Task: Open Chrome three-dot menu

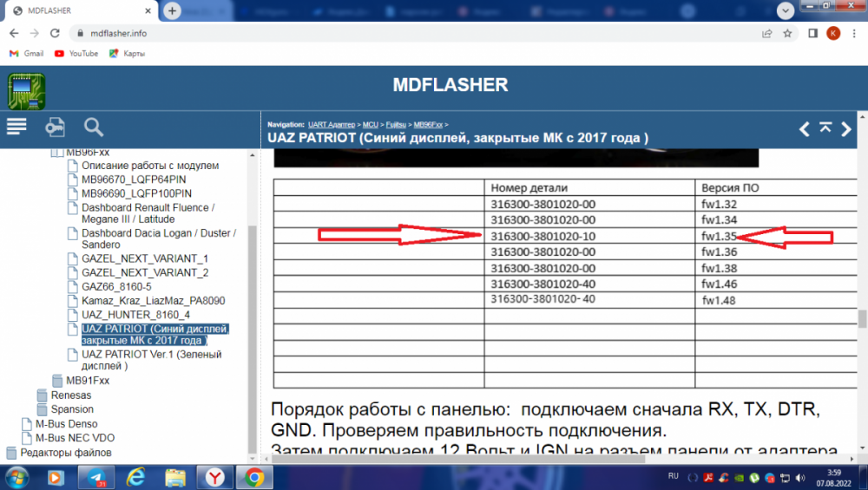Action: 854,33
